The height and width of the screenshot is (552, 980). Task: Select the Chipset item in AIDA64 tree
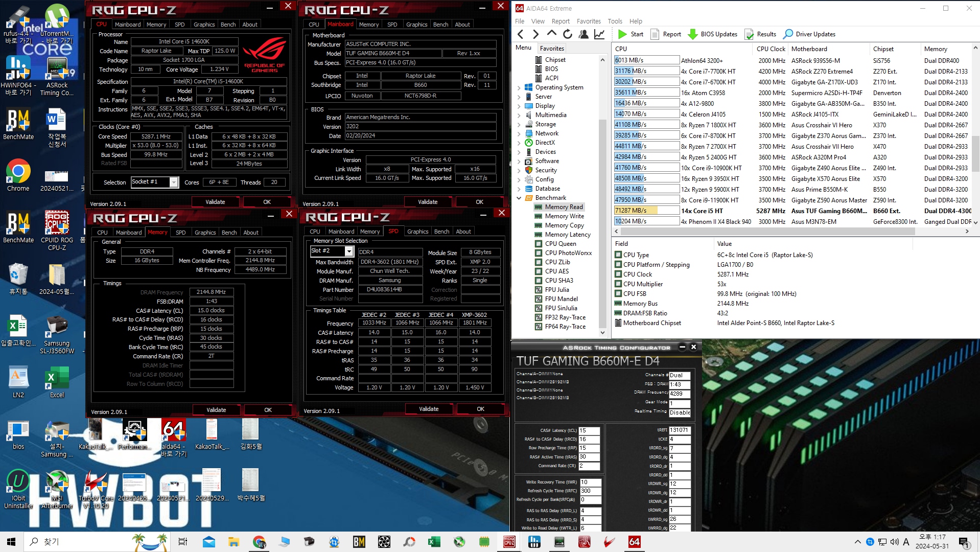tap(555, 60)
